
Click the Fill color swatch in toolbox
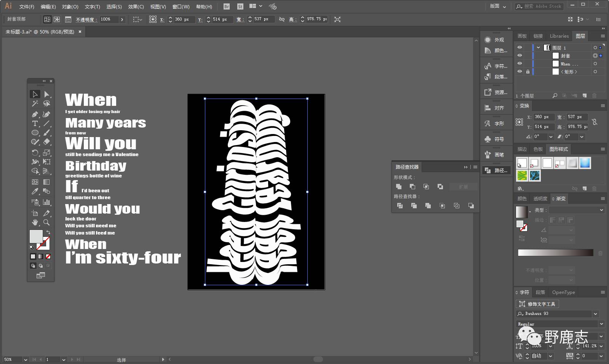point(36,236)
